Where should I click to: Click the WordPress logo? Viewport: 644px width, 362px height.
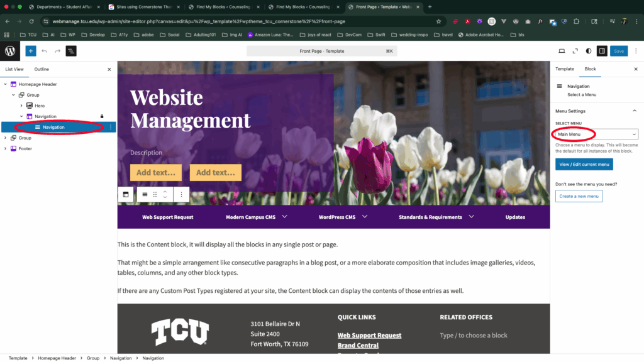(9, 51)
